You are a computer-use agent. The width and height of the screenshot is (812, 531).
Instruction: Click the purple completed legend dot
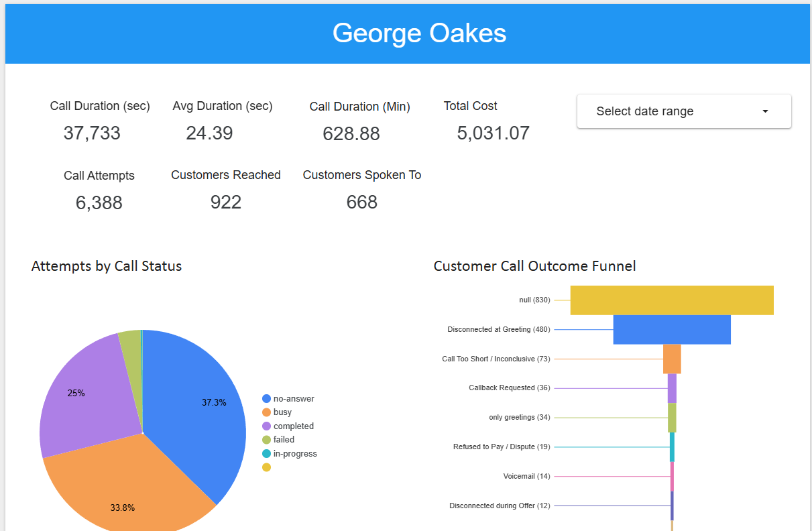tap(266, 426)
